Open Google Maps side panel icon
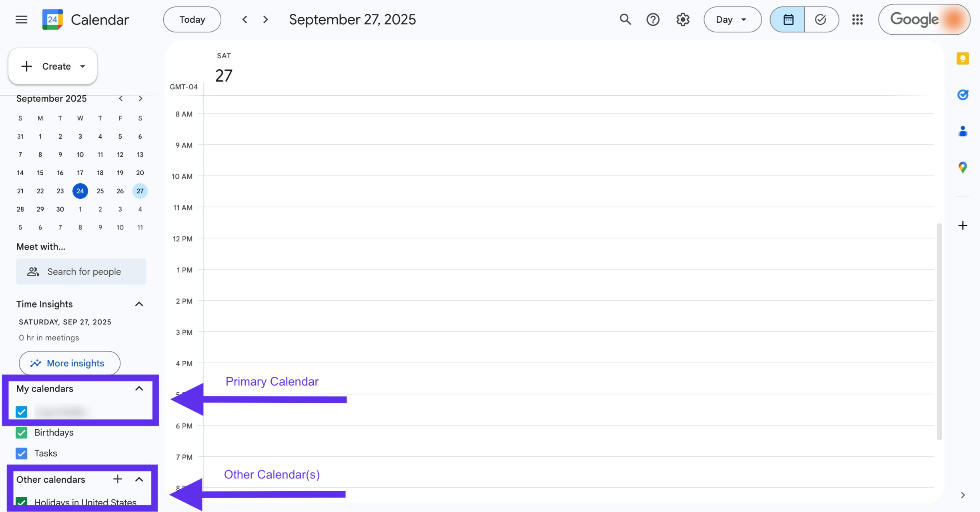This screenshot has height=512, width=980. [962, 167]
